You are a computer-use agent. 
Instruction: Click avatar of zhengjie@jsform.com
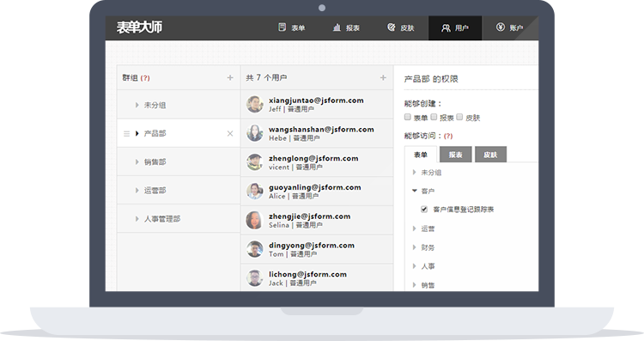(255, 220)
